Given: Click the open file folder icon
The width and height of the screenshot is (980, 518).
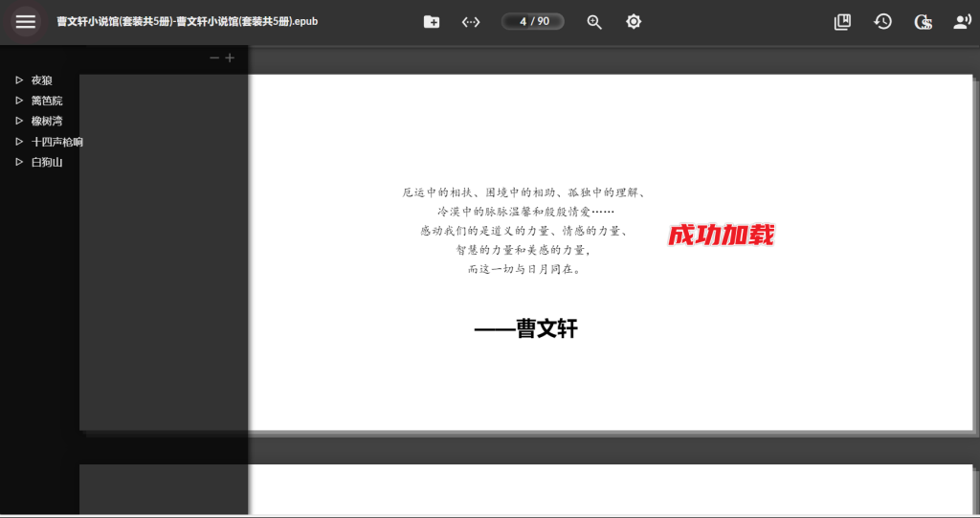Looking at the screenshot, I should point(432,22).
